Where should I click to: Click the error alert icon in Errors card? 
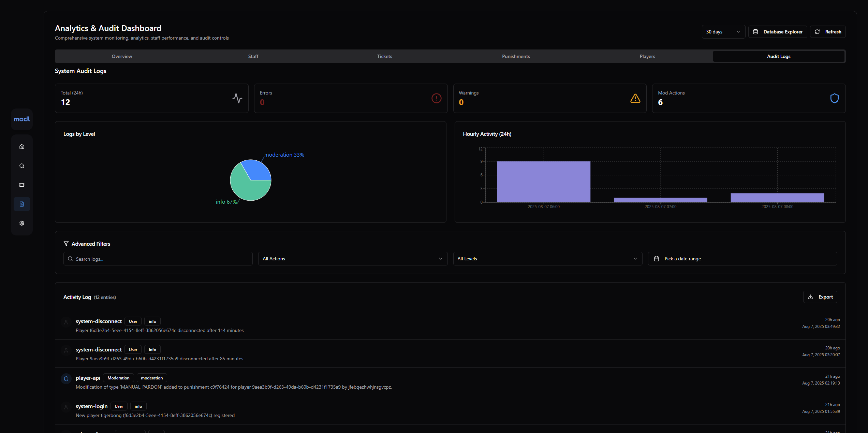437,98
